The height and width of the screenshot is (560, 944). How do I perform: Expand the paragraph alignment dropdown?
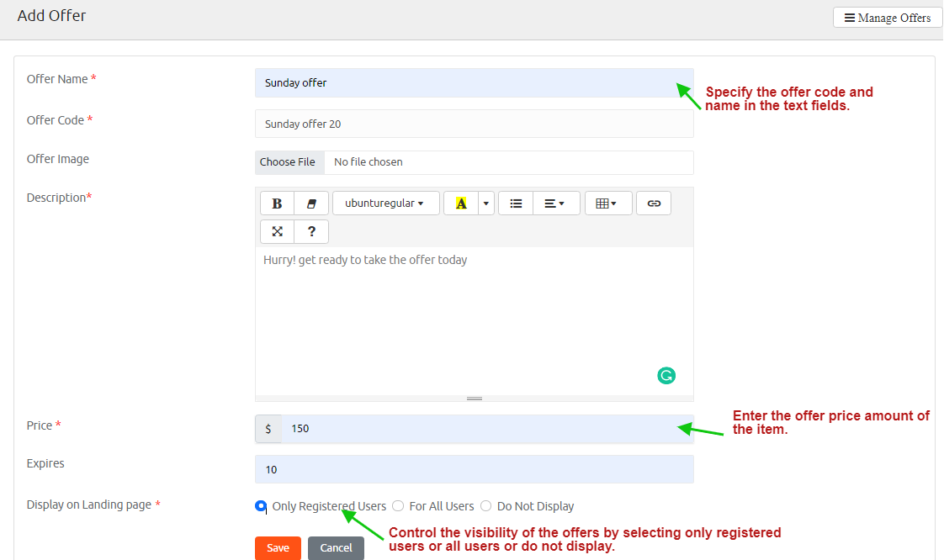click(555, 203)
